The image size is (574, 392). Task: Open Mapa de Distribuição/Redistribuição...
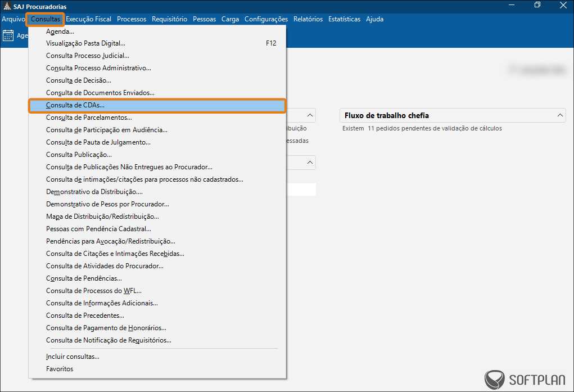pyautogui.click(x=157, y=217)
